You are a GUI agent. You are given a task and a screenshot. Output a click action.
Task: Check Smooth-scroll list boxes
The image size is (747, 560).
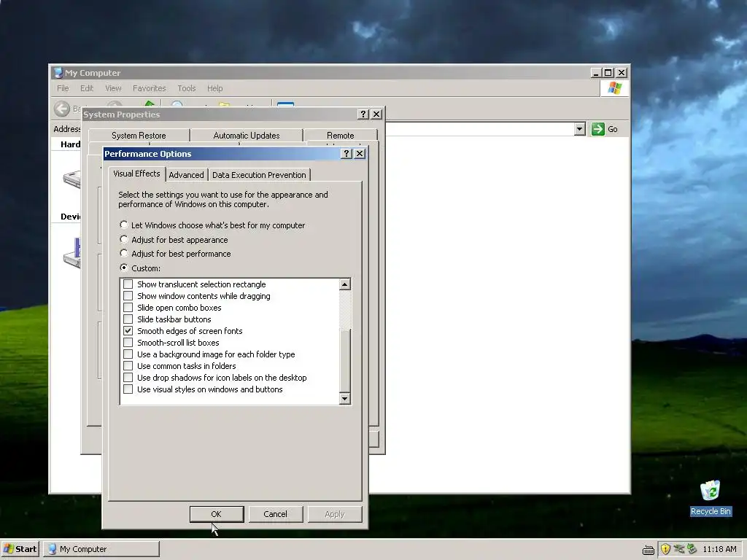coord(128,343)
